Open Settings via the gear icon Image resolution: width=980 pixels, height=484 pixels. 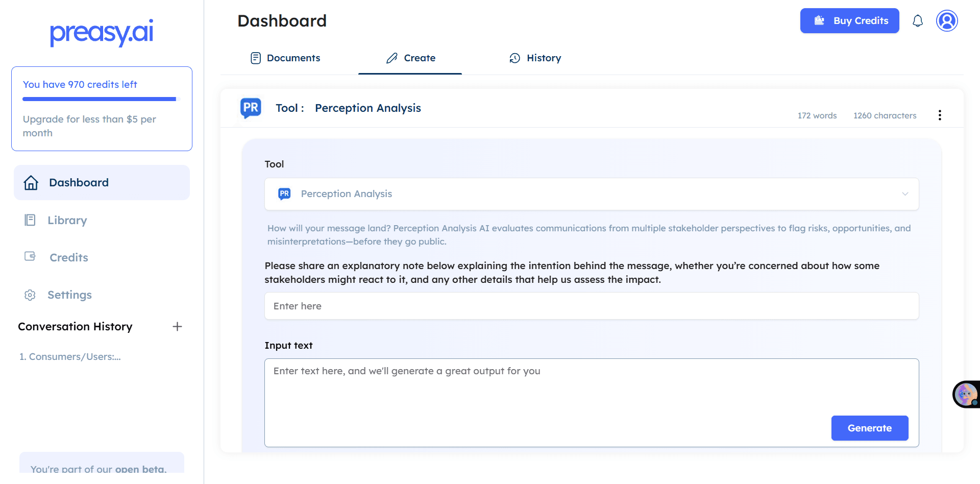click(30, 295)
